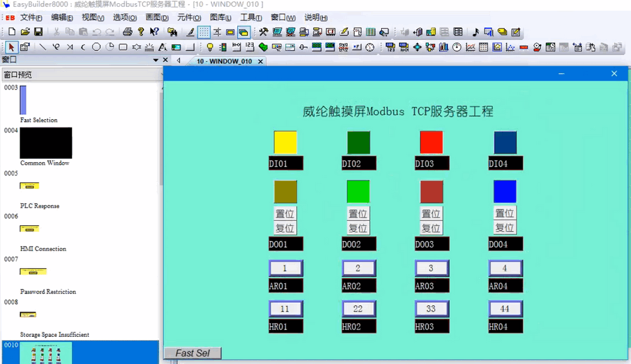Select the yellow DI01 indicator lamp

click(x=285, y=143)
